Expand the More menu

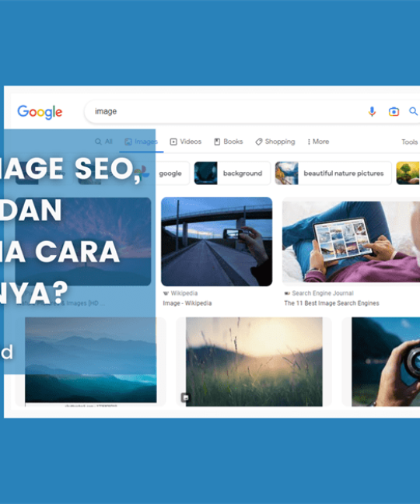[318, 142]
